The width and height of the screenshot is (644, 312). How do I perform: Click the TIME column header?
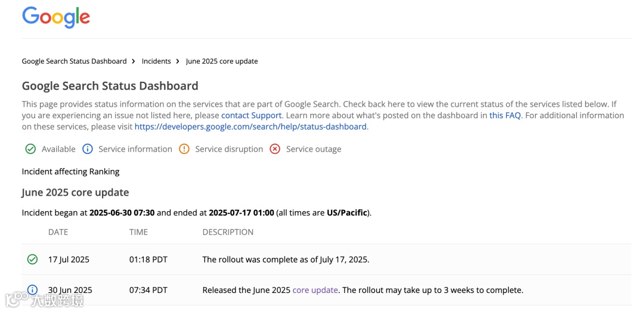[x=138, y=232]
